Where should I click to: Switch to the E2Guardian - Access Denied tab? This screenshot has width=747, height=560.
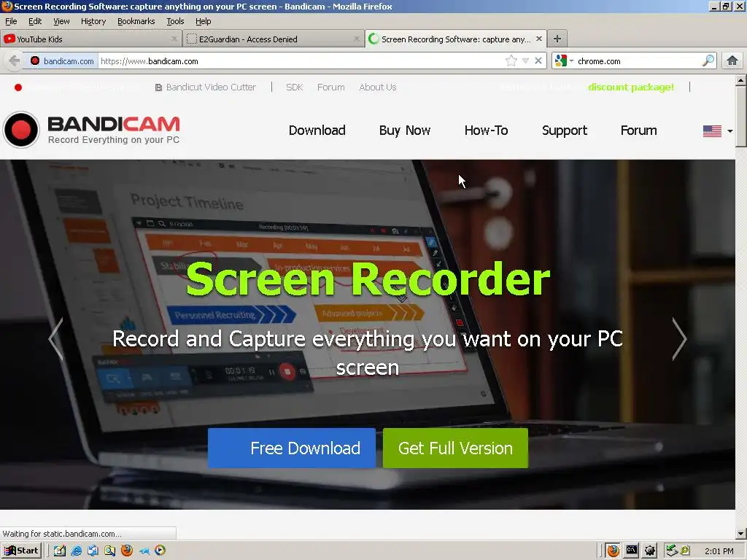(273, 39)
